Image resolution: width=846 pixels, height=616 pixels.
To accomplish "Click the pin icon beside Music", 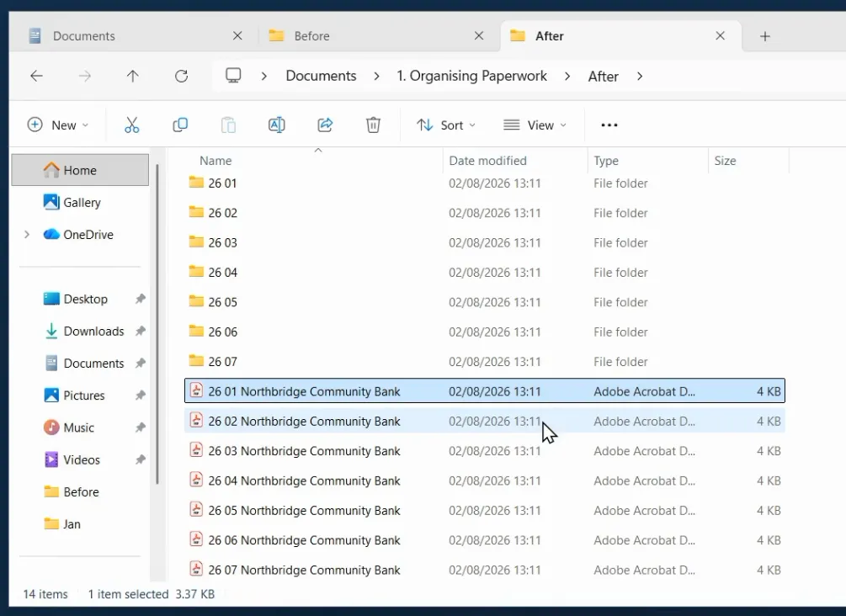I will 141,427.
